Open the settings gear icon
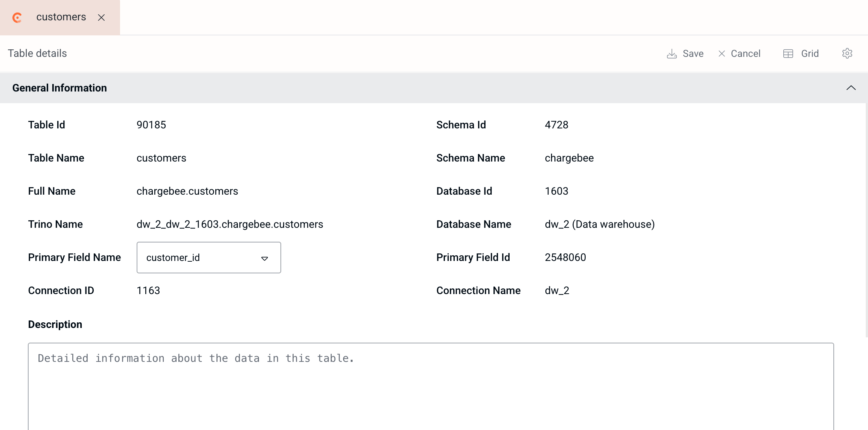 (x=847, y=53)
